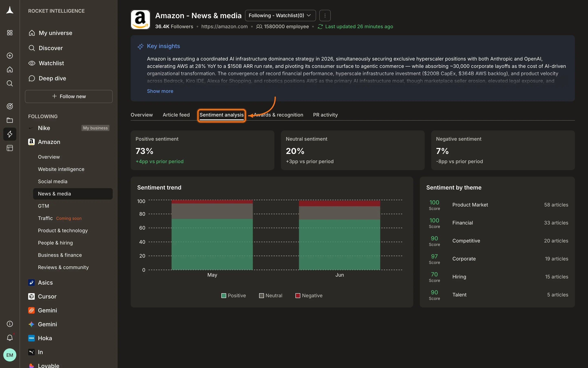Click the multicolor star Gemini icon
This screenshot has height=368, width=588.
coord(31,324)
